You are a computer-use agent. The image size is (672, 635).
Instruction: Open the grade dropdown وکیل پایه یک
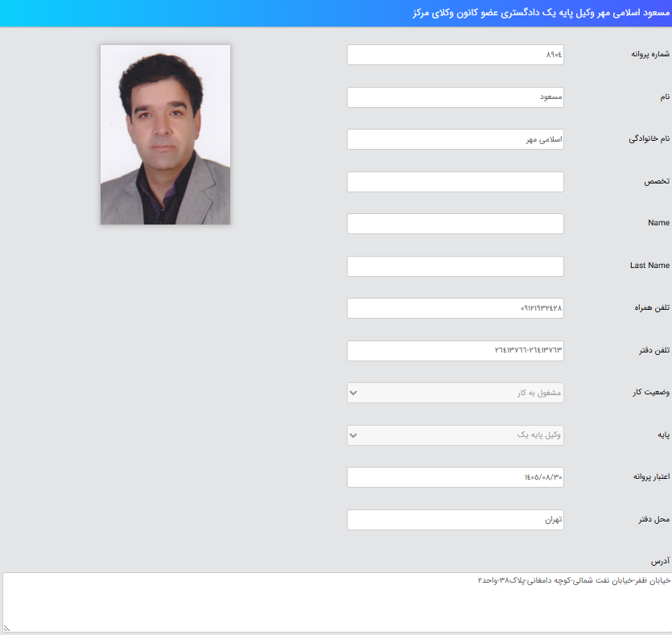pyautogui.click(x=456, y=435)
